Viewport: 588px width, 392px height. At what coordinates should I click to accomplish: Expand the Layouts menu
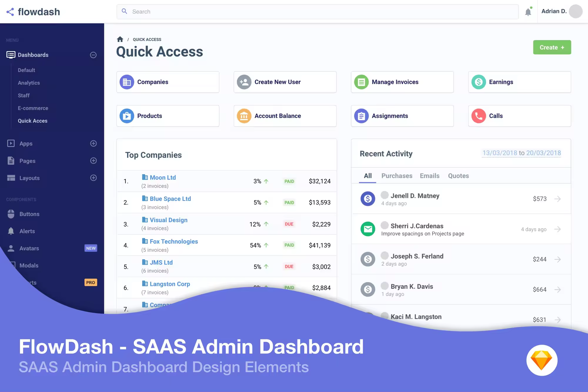point(93,178)
